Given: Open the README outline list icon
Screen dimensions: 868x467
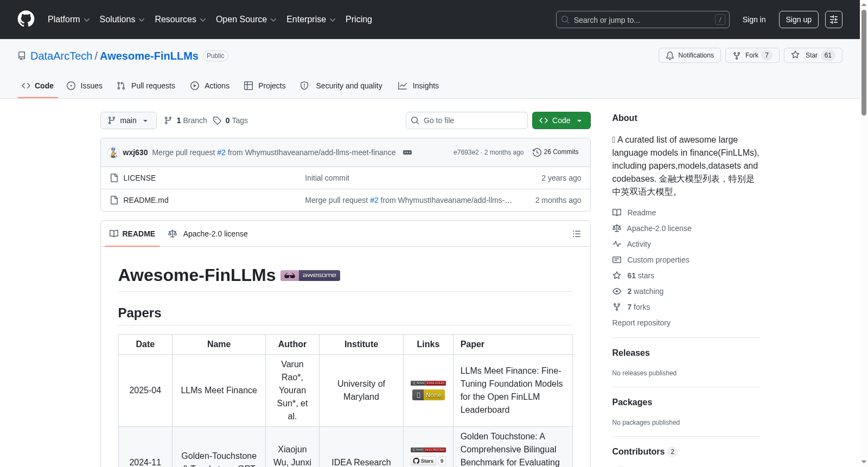Looking at the screenshot, I should tap(577, 234).
